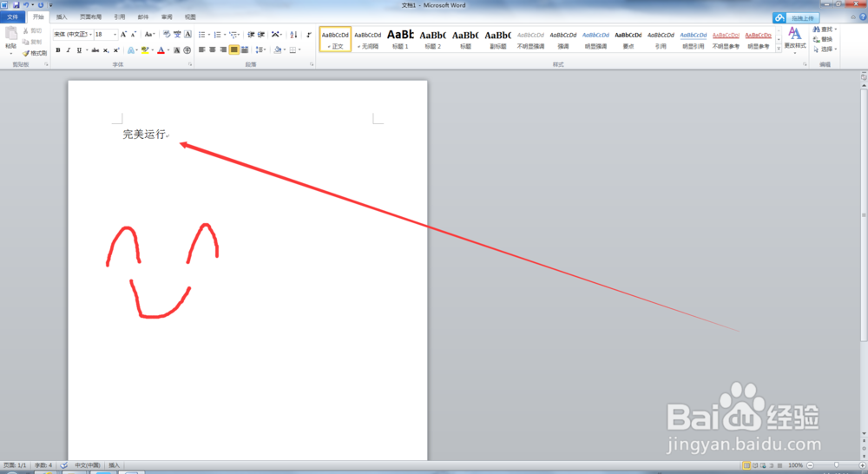Click the Select (选择) button
This screenshot has width=868, height=474.
(825, 49)
